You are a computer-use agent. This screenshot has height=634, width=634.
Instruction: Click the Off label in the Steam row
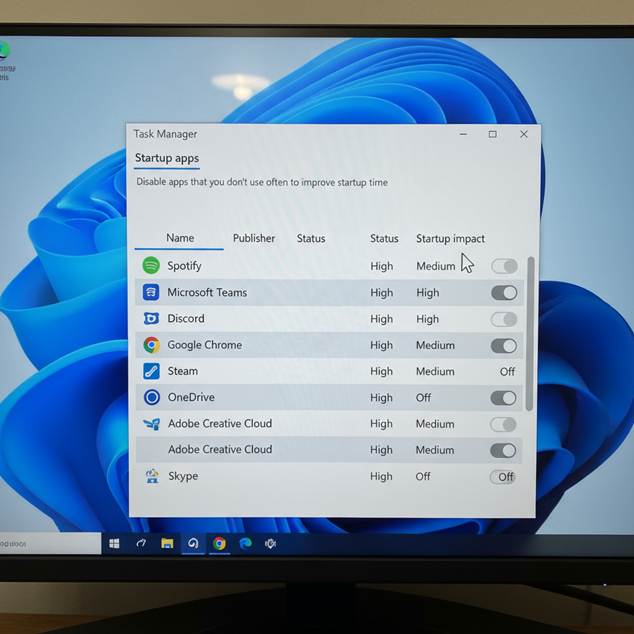tap(507, 372)
